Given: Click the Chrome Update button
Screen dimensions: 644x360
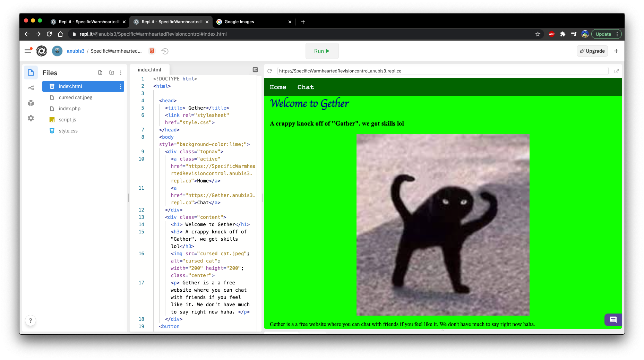Looking at the screenshot, I should pos(606,34).
